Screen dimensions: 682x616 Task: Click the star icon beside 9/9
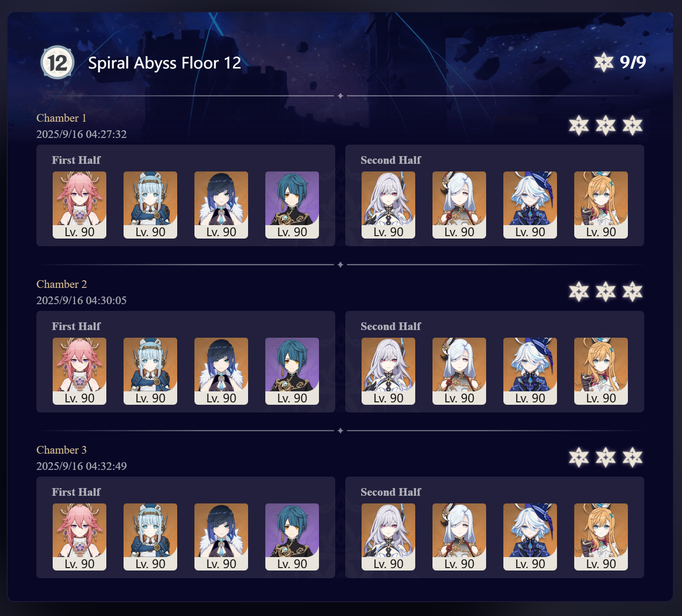click(603, 62)
